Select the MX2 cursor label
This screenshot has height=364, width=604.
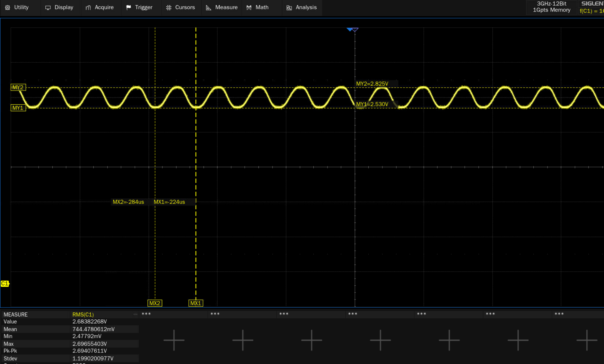155,303
